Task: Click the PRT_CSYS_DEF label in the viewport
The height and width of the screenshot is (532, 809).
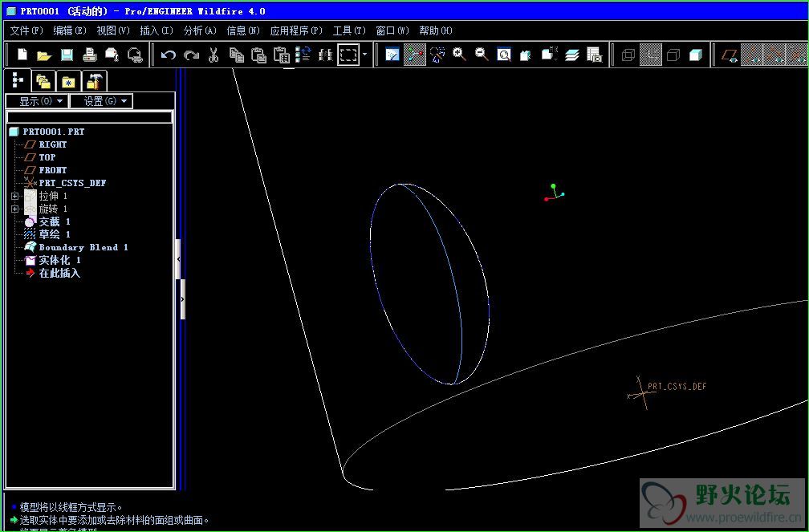Action: pos(677,387)
